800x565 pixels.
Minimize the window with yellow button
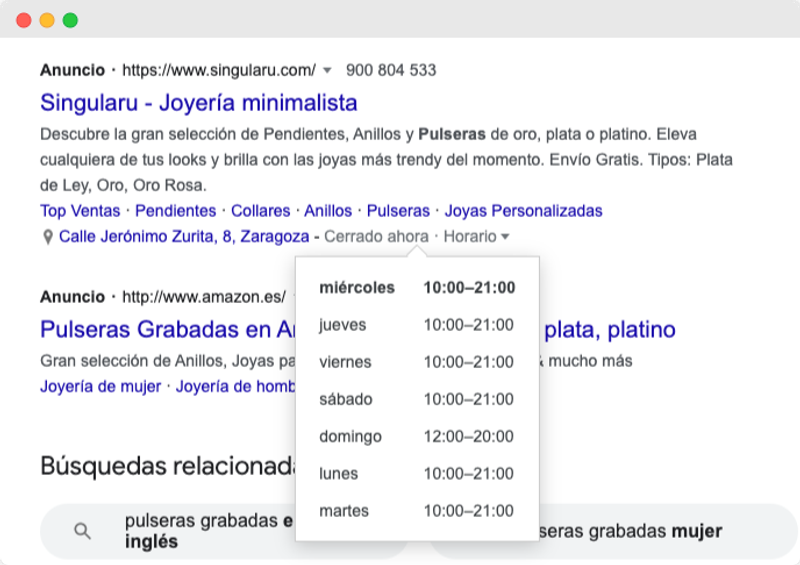tap(47, 20)
